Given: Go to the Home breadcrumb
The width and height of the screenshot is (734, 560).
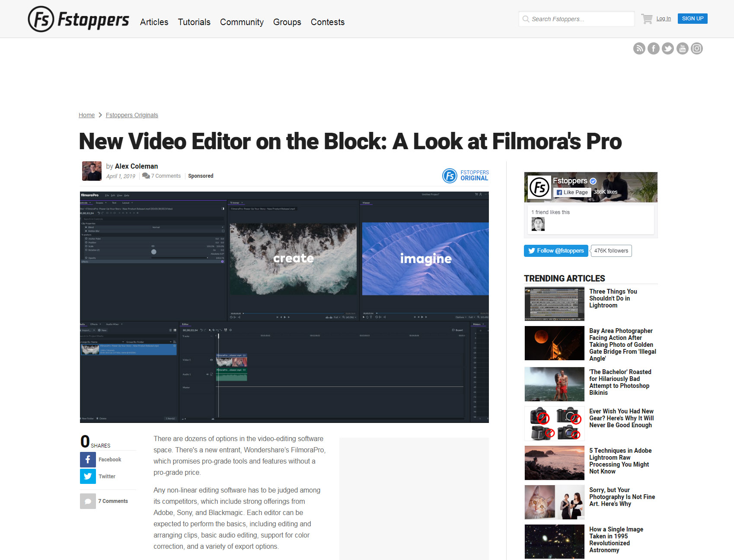Looking at the screenshot, I should click(x=86, y=115).
